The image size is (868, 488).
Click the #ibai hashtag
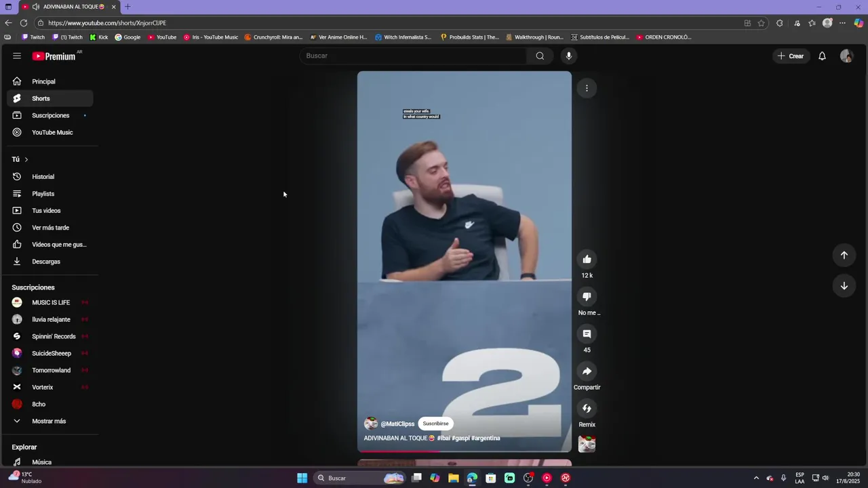point(443,438)
